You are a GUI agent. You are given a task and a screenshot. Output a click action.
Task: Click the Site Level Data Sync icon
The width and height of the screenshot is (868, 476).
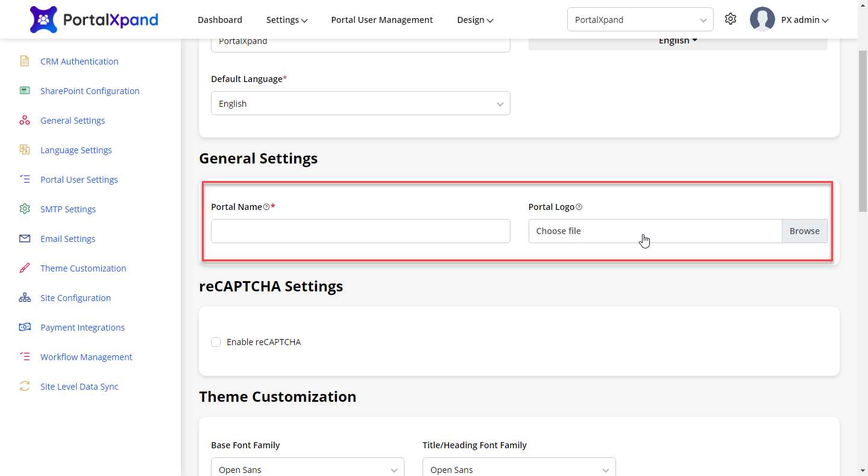(25, 387)
